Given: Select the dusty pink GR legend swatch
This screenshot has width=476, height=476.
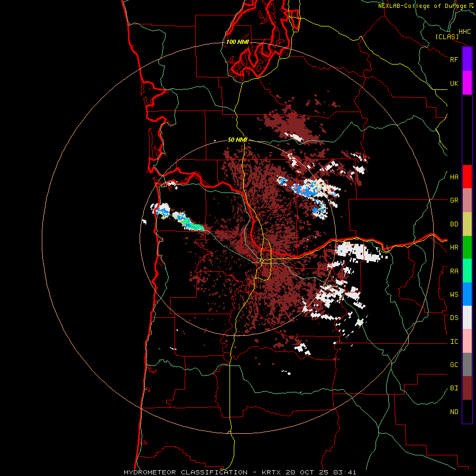Looking at the screenshot, I should click(467, 200).
